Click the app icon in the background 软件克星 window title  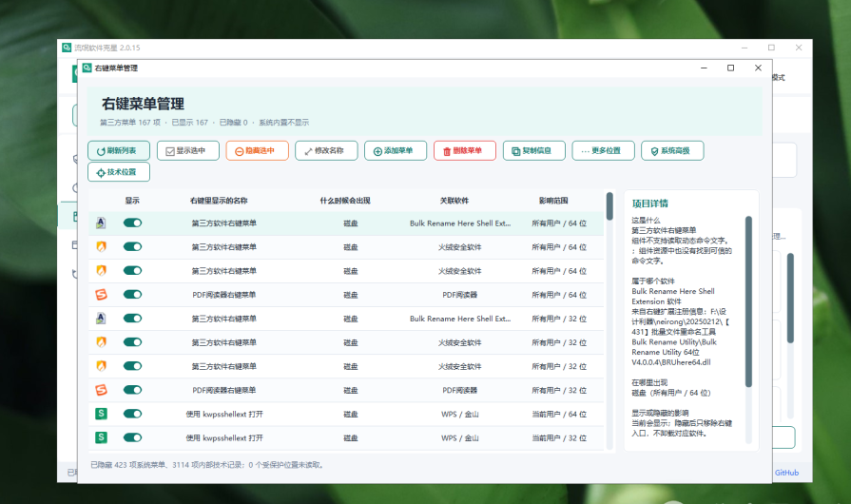pos(67,48)
